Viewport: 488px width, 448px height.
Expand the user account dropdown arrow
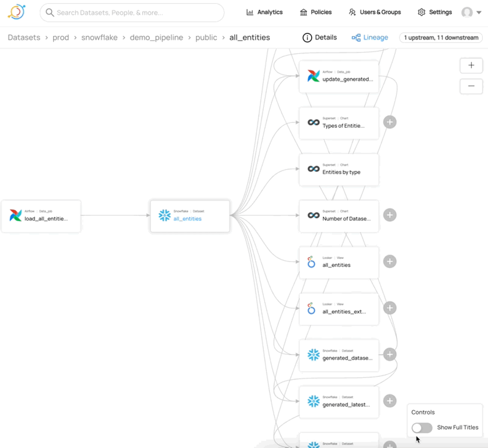pyautogui.click(x=479, y=12)
